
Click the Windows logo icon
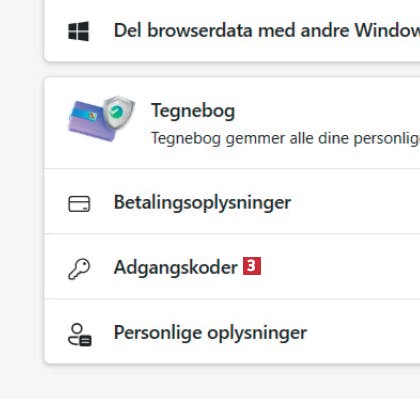coord(79,31)
